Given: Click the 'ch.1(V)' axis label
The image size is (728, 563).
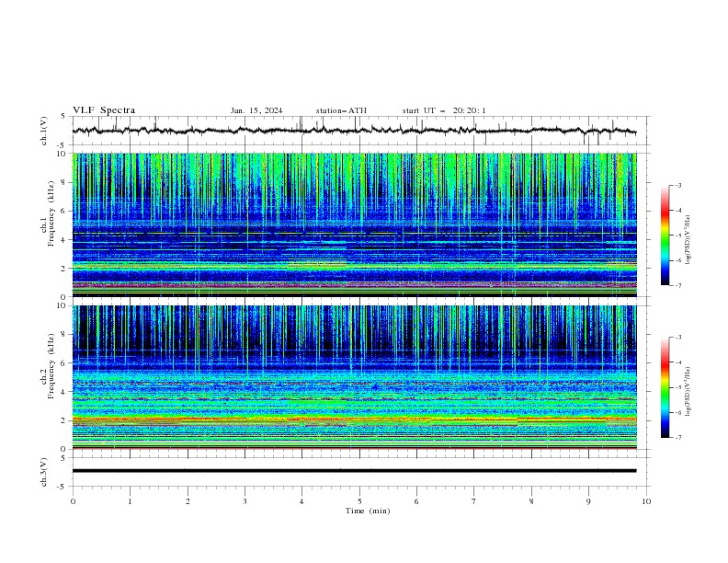Looking at the screenshot, I should point(44,131).
